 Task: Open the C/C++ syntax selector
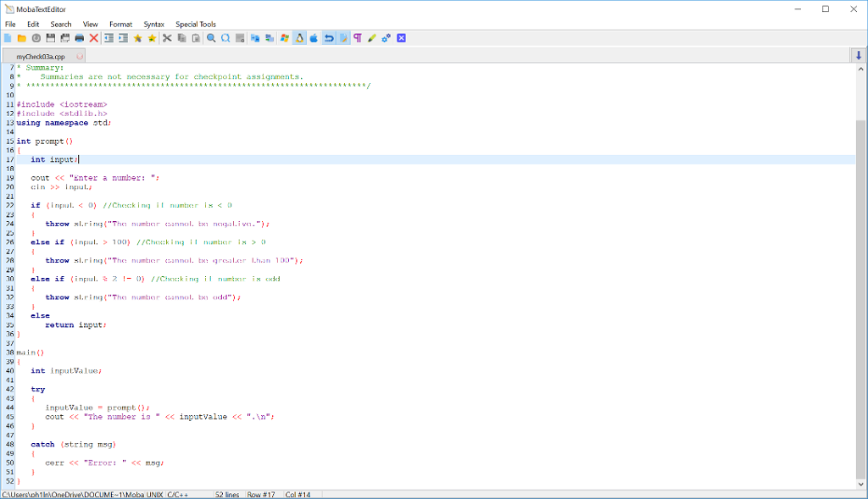point(175,492)
